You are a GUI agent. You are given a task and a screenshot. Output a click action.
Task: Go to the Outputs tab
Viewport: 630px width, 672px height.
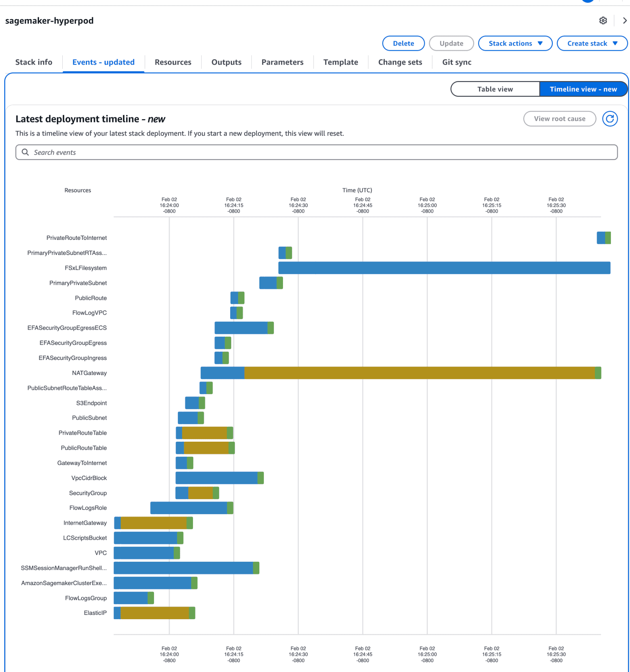[x=226, y=62]
